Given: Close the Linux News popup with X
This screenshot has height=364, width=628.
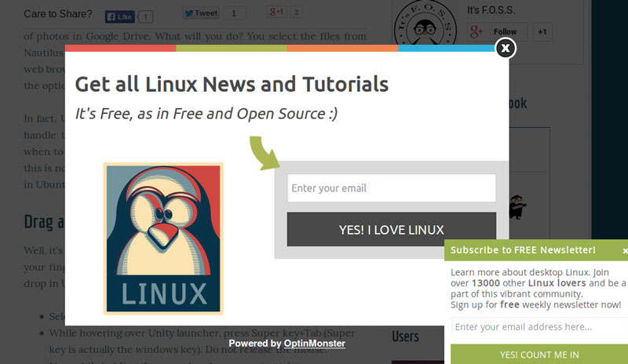Looking at the screenshot, I should tap(506, 48).
